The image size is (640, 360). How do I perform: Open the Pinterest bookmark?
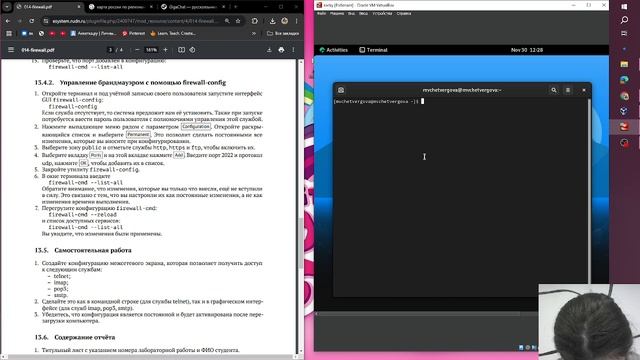134,33
